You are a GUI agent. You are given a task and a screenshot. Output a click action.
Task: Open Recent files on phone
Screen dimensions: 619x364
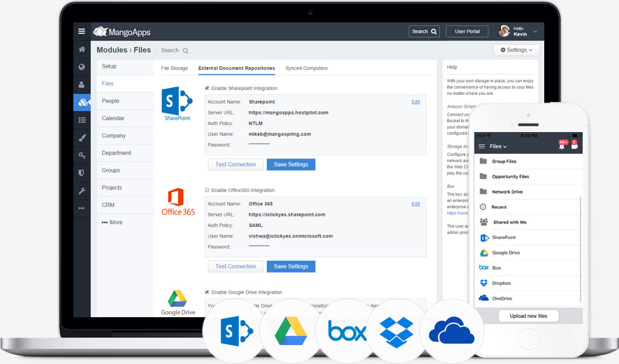(x=528, y=207)
